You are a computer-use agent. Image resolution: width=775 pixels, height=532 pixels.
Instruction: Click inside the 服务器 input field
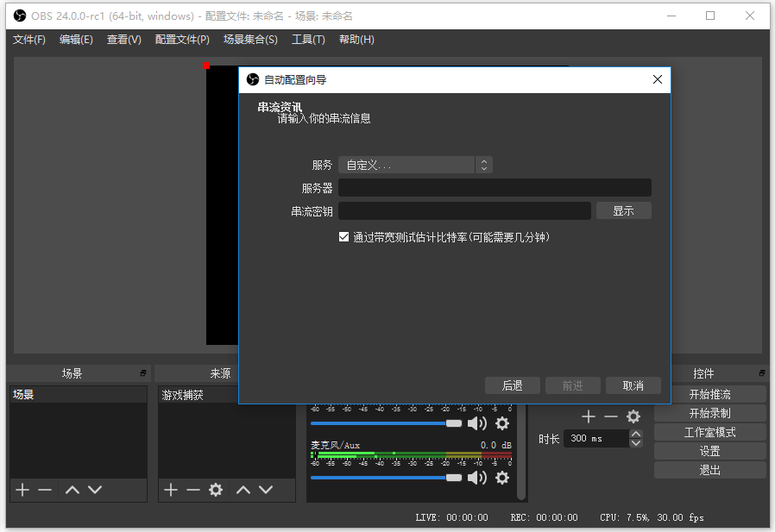pos(495,187)
